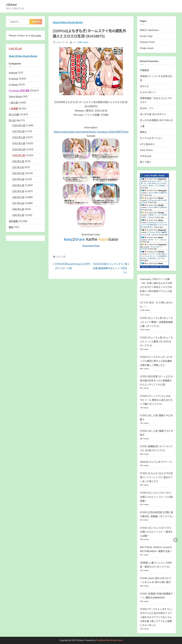Select the C99 同人誌 subcategory
This screenshot has height=644, width=182.
coord(18,215)
